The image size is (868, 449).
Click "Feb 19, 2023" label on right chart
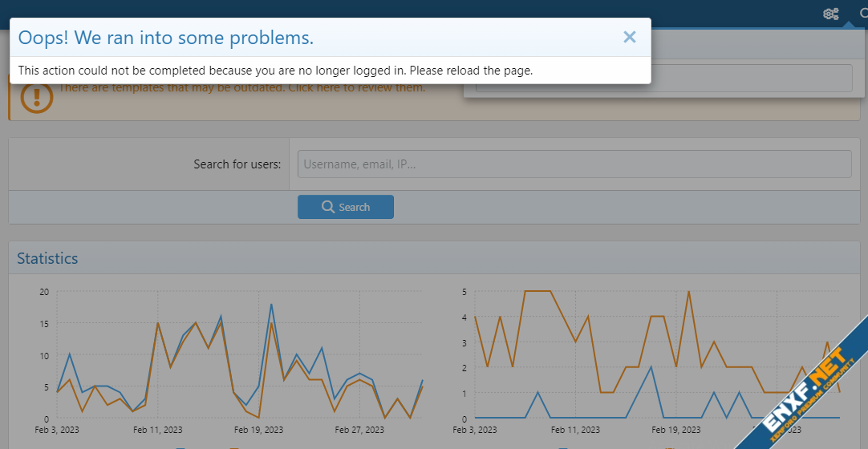[676, 430]
